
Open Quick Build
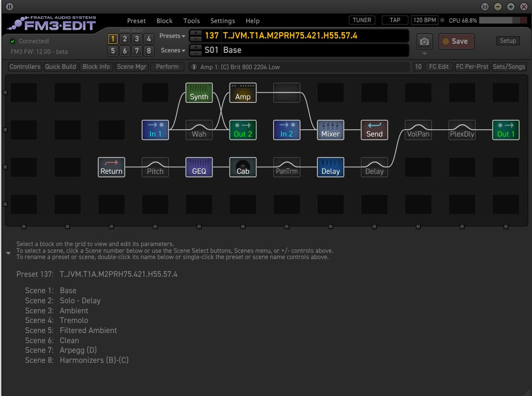[60, 67]
